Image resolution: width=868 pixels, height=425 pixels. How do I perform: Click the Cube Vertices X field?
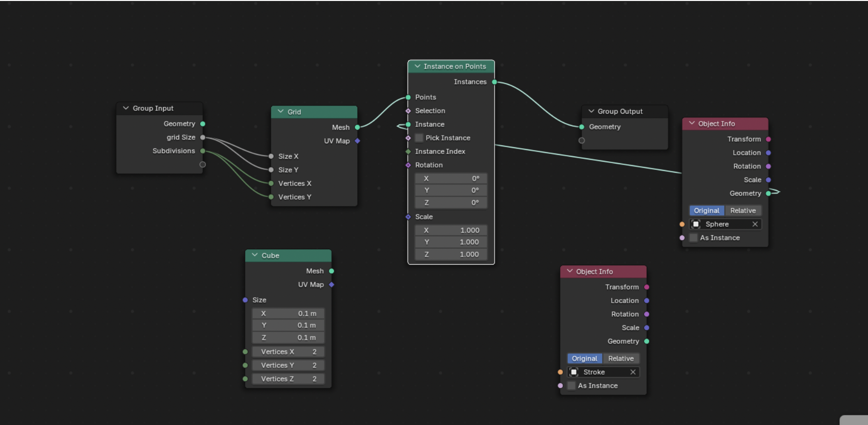pyautogui.click(x=288, y=352)
